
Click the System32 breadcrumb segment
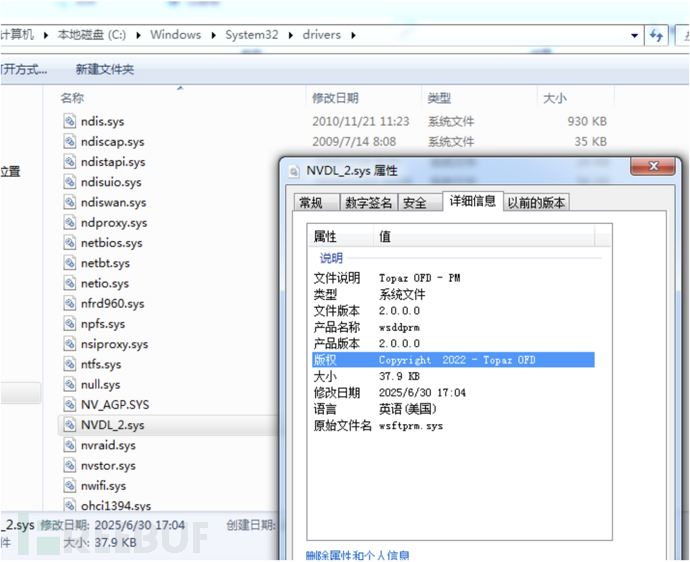[x=252, y=35]
